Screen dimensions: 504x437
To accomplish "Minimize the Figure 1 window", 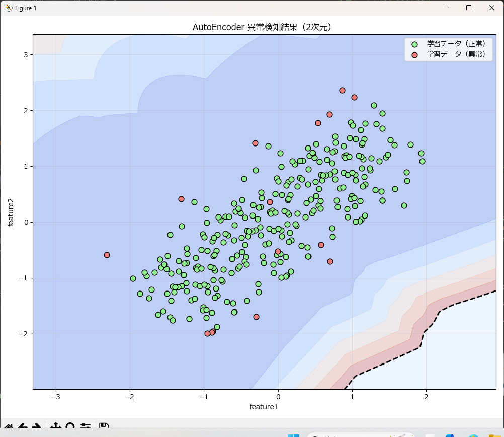I will tap(445, 8).
